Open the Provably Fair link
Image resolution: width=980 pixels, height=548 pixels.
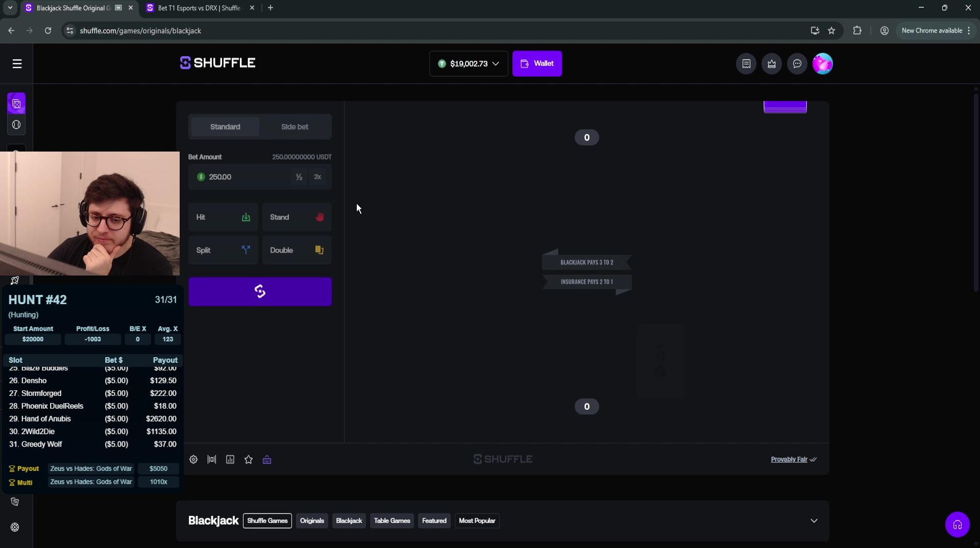pos(794,460)
